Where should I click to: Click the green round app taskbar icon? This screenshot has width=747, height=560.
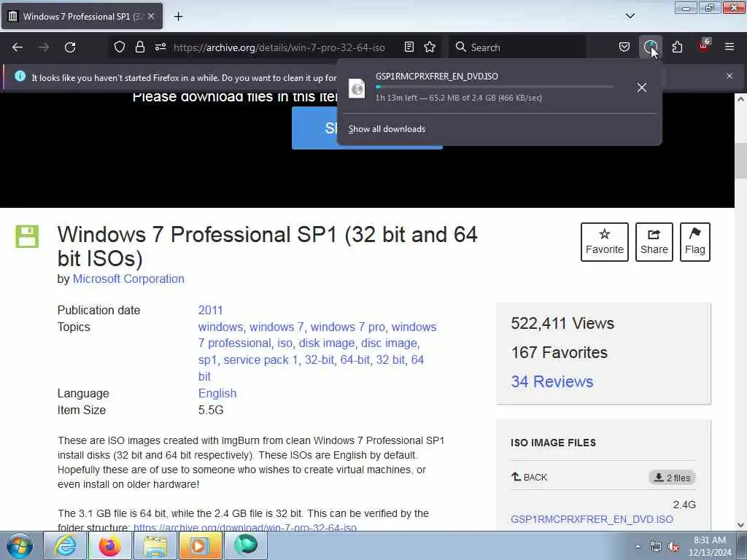[x=246, y=545]
